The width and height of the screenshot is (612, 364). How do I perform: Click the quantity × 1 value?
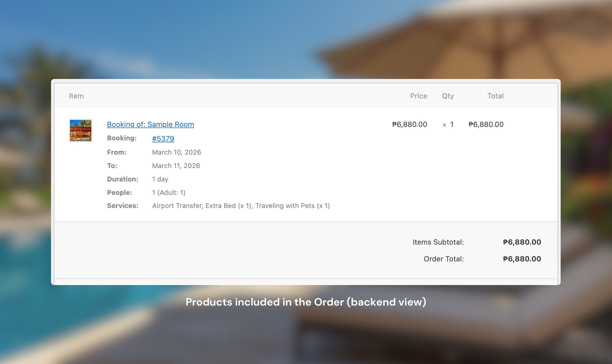(448, 124)
